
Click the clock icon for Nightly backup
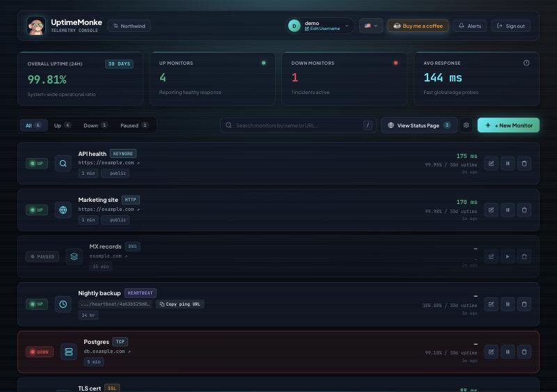point(63,304)
